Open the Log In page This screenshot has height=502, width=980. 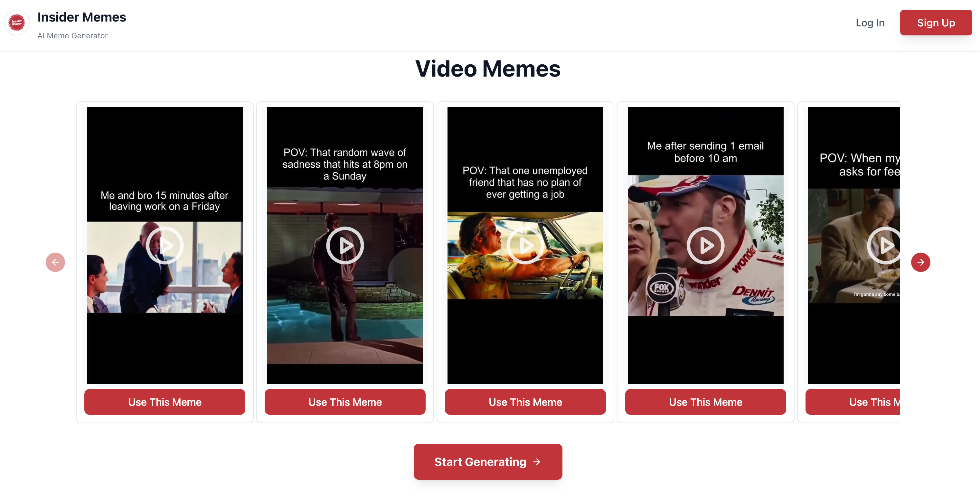[x=870, y=23]
